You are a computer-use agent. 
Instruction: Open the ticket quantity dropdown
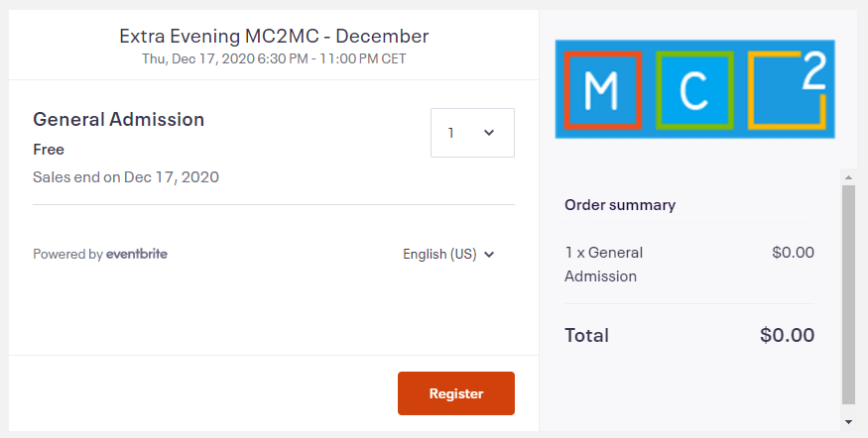point(473,133)
